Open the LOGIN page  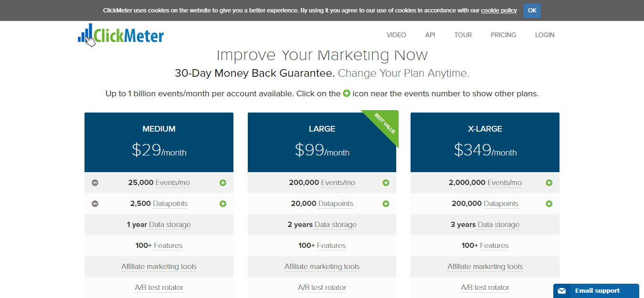click(x=545, y=35)
